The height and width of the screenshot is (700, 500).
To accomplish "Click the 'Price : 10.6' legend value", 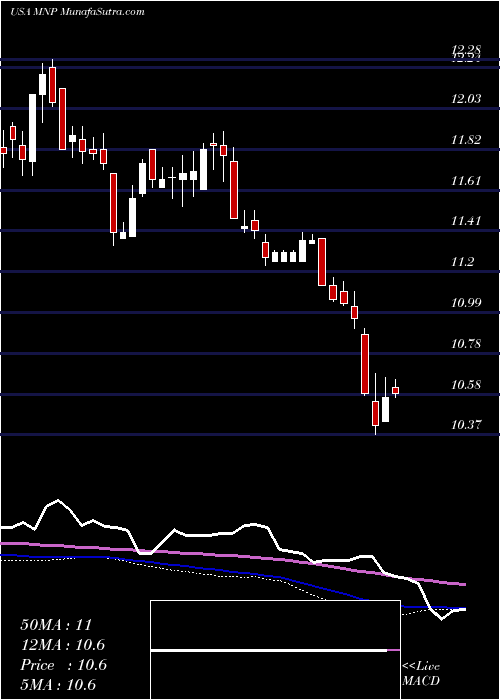I will pos(63,665).
